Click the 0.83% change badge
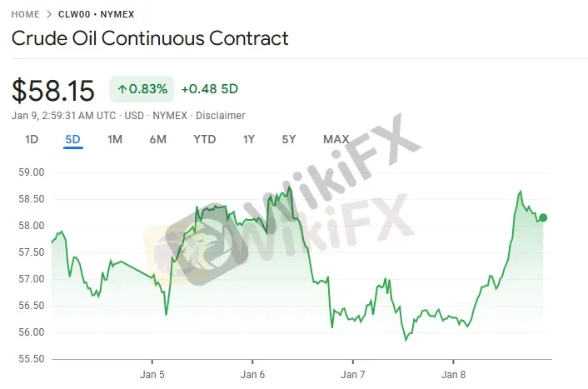 [x=142, y=88]
